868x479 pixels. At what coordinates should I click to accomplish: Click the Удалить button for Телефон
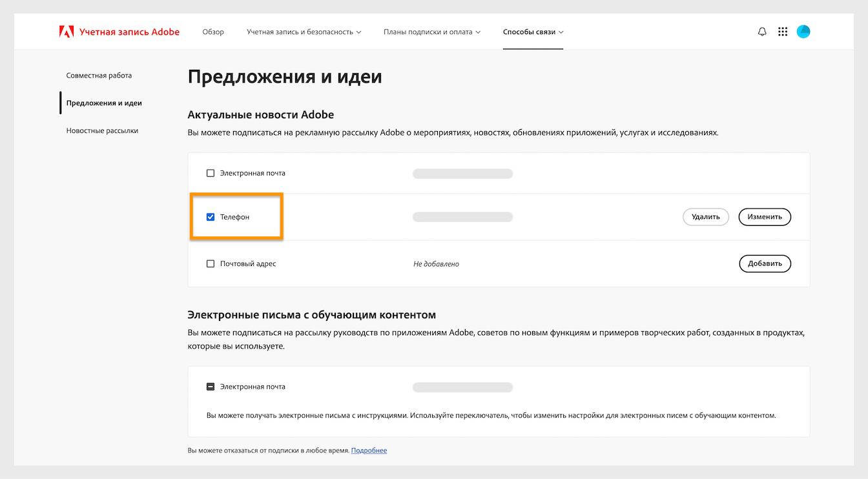[x=705, y=216]
